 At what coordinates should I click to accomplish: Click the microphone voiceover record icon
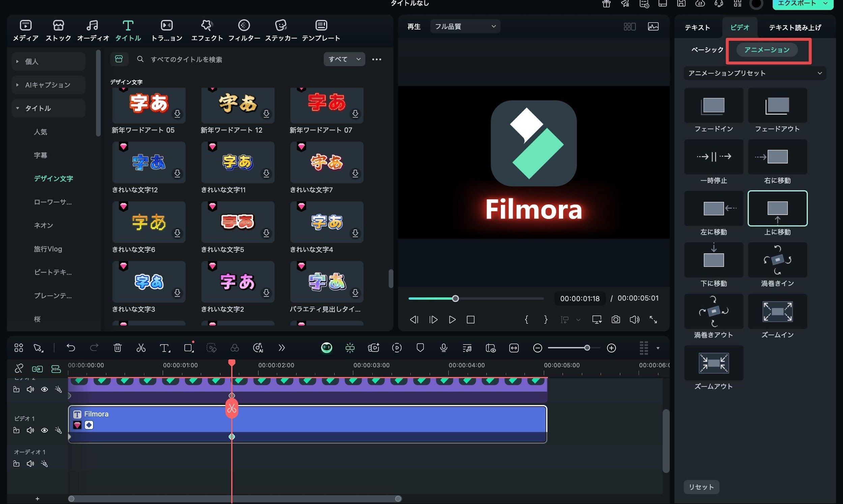443,348
